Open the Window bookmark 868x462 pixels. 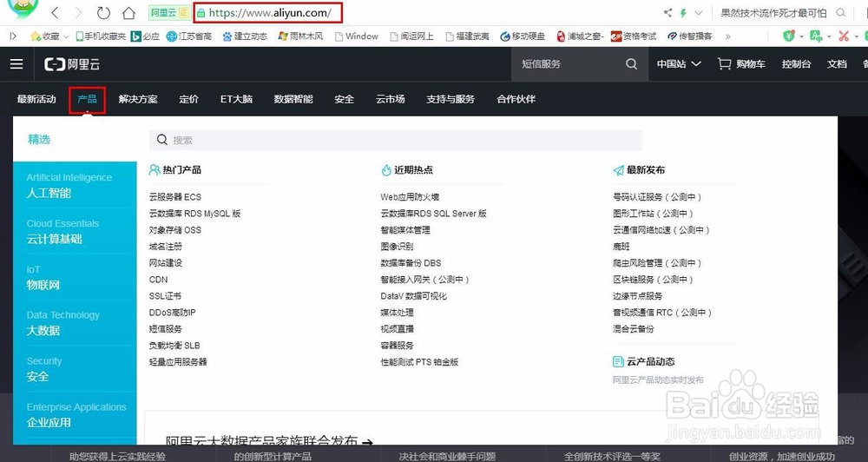357,36
